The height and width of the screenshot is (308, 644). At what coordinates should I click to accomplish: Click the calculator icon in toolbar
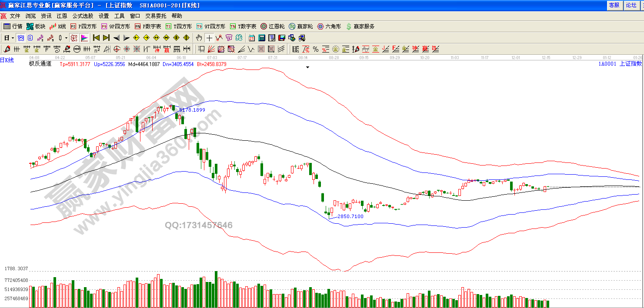(262, 38)
